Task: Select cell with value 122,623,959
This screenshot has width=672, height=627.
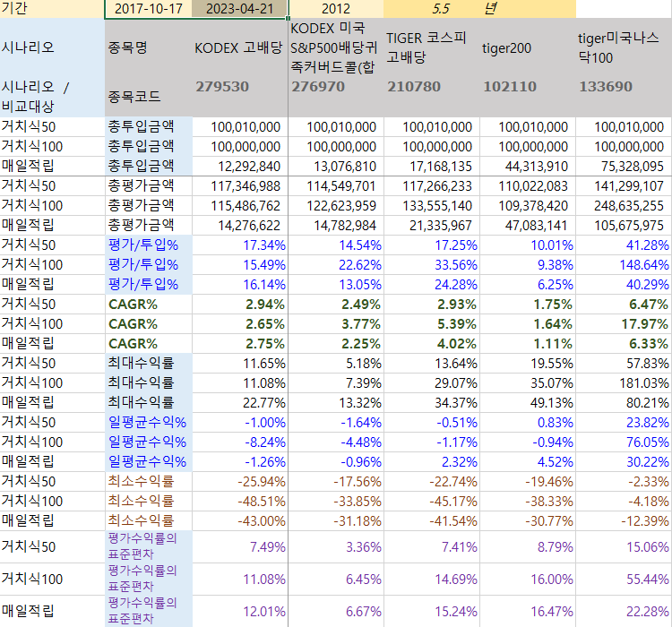Action: pos(336,205)
